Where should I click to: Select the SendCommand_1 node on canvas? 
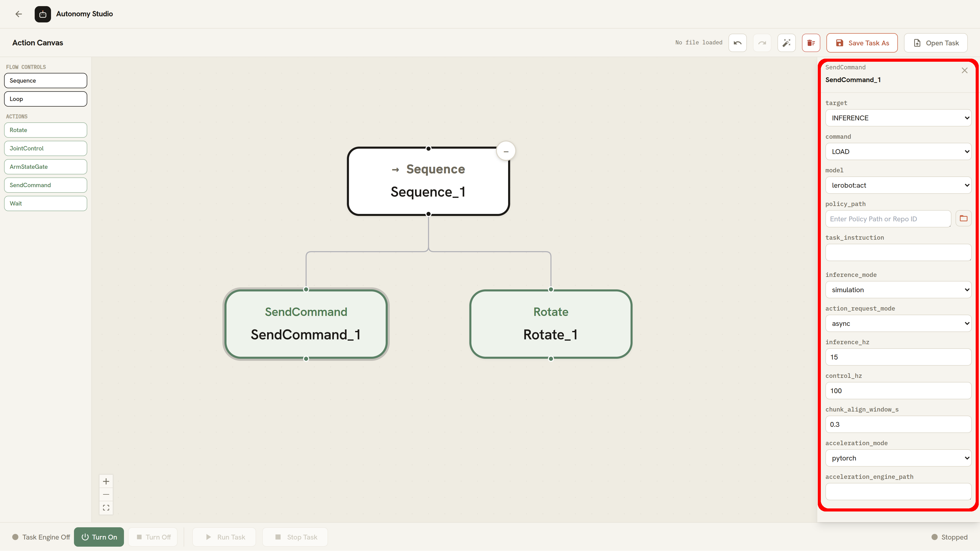click(306, 324)
